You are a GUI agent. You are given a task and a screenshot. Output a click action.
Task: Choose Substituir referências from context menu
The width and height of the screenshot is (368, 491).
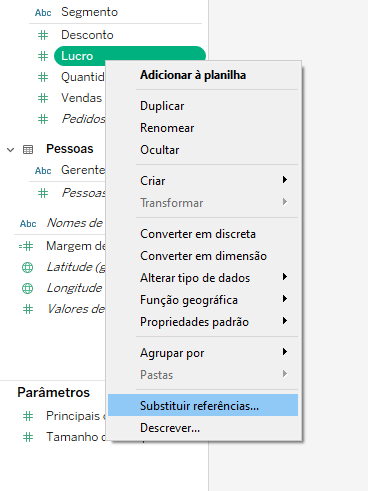point(203,405)
